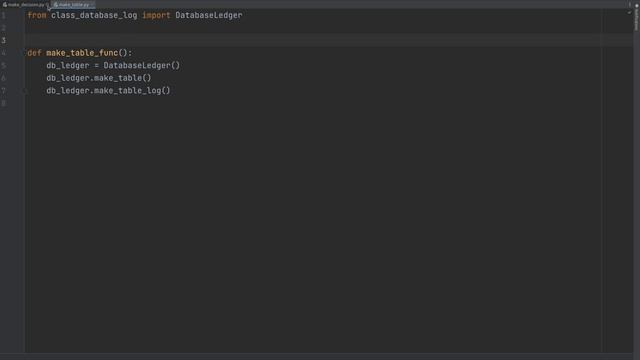The height and width of the screenshot is (360, 640).
Task: Click 'class_database_log' module name
Action: [x=94, y=15]
